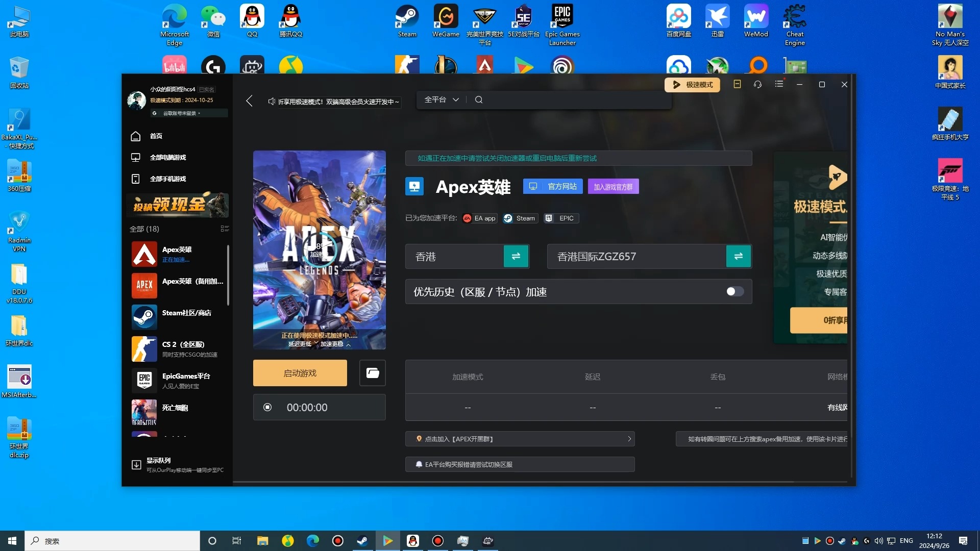
Task: Select 死亡细胞 in game list
Action: pos(178,412)
